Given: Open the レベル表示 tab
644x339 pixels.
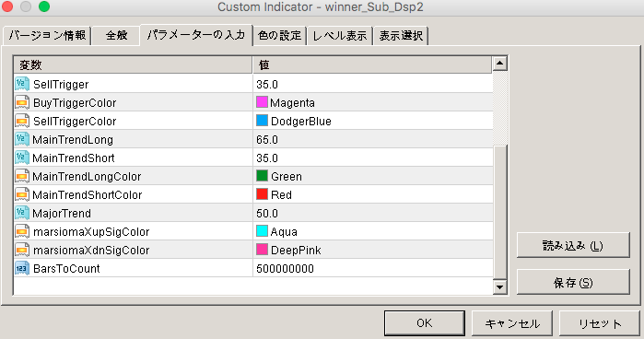Looking at the screenshot, I should (x=340, y=36).
